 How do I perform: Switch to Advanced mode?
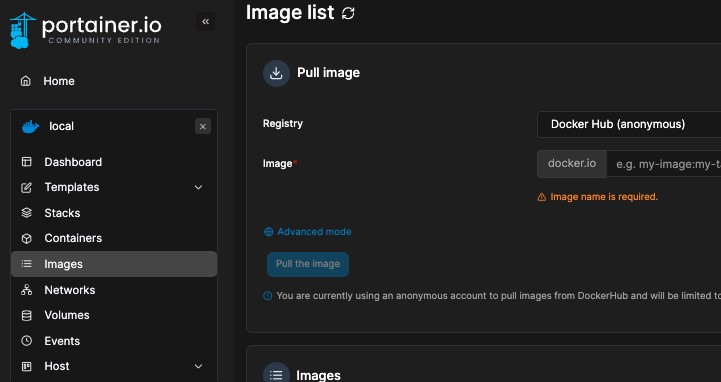[x=314, y=232]
